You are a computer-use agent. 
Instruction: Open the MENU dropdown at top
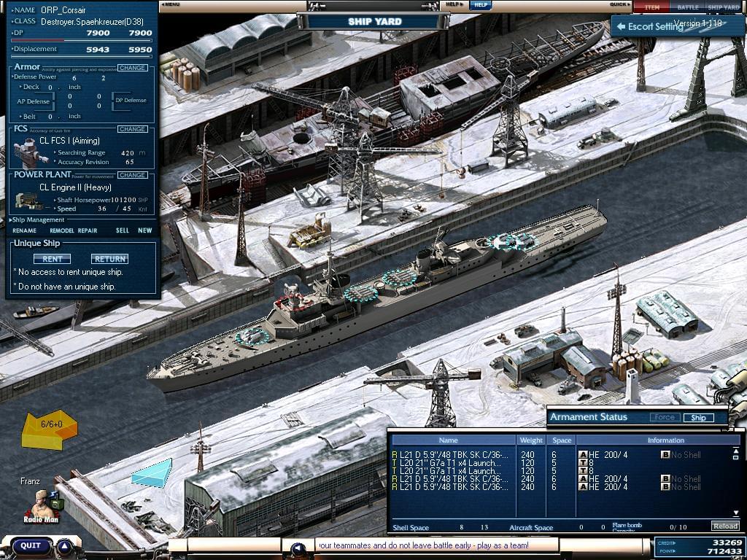pos(170,4)
